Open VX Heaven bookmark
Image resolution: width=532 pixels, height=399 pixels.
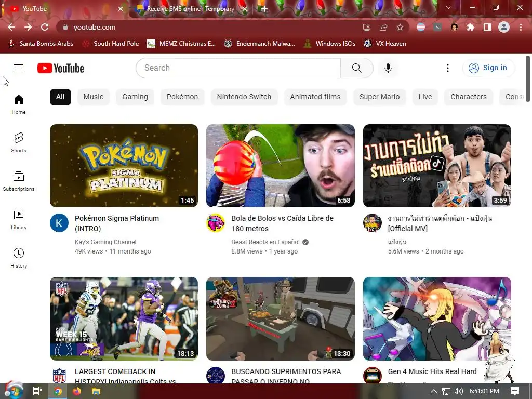tap(385, 44)
